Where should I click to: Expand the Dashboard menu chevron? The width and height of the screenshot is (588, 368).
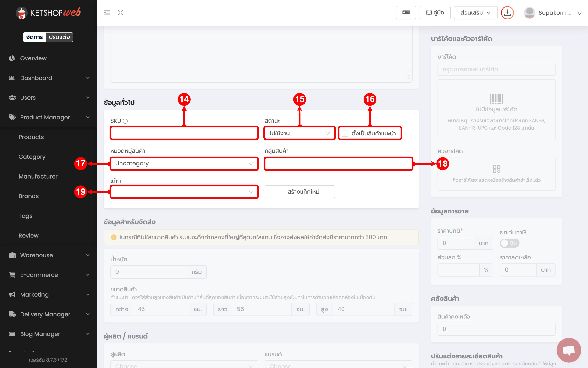[88, 78]
